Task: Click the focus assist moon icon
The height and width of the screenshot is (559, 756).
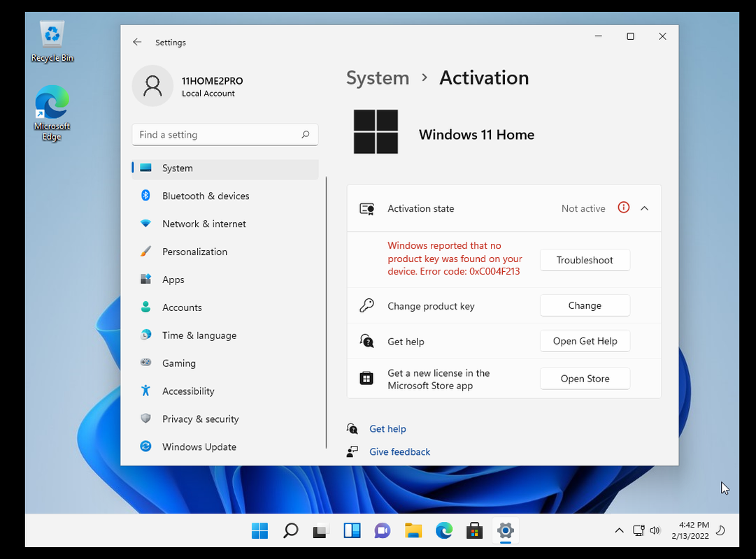Action: coord(721,530)
